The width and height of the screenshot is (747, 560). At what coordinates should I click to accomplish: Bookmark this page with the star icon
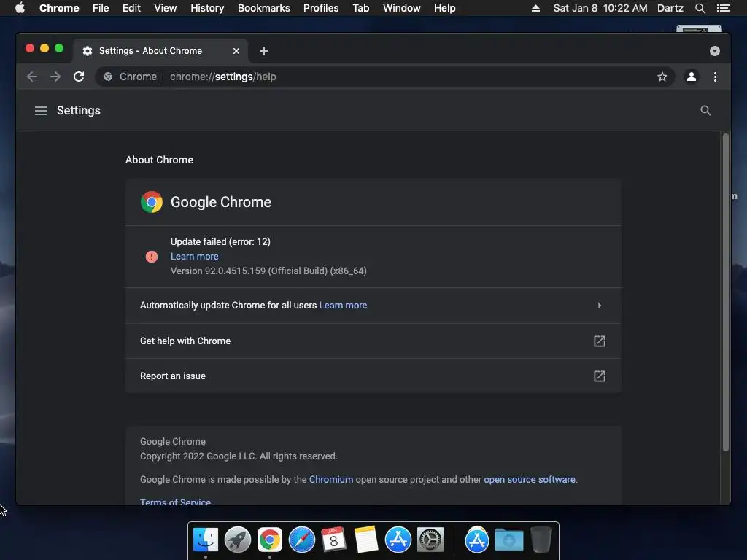(662, 77)
